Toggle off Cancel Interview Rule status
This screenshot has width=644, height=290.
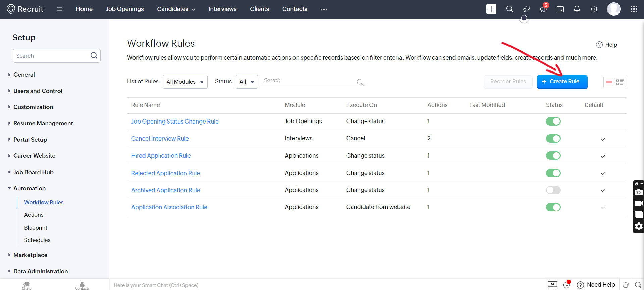point(553,138)
